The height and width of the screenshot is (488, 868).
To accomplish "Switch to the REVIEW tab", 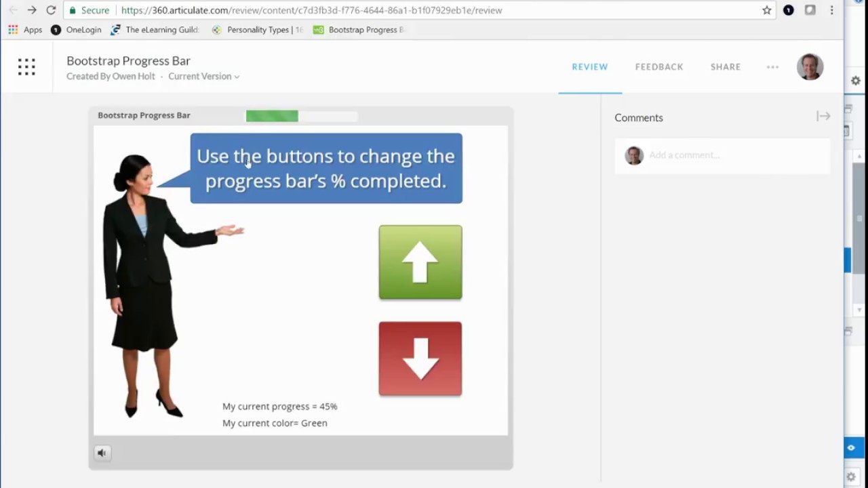I will tap(590, 66).
